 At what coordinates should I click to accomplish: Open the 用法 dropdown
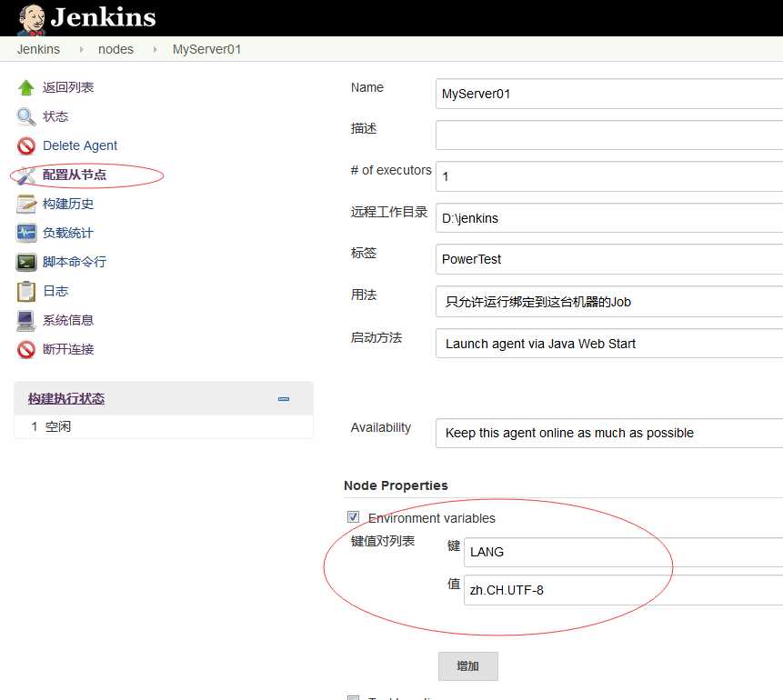(609, 302)
